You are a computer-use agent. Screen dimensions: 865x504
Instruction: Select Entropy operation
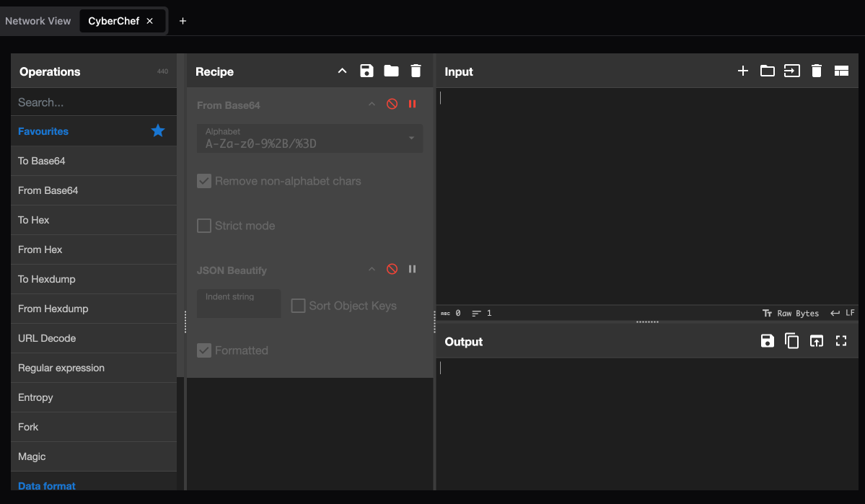[x=94, y=397]
